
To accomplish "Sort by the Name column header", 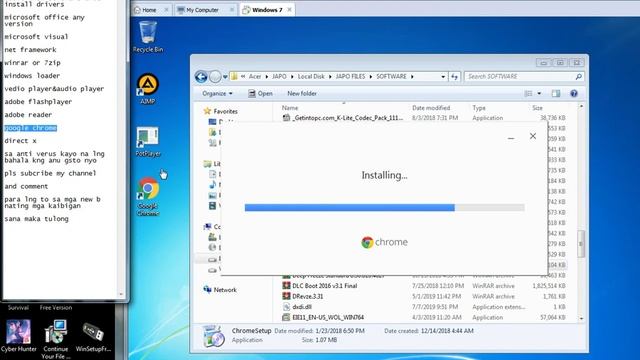I will [290, 108].
